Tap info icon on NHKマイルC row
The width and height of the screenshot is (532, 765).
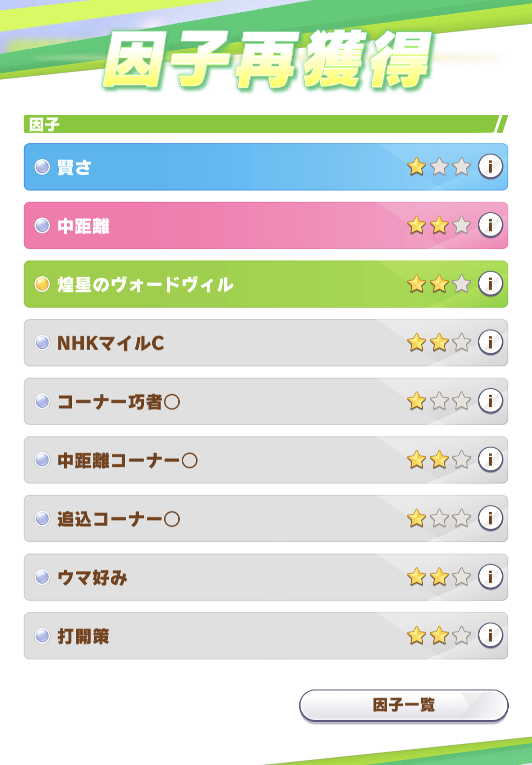coord(490,342)
